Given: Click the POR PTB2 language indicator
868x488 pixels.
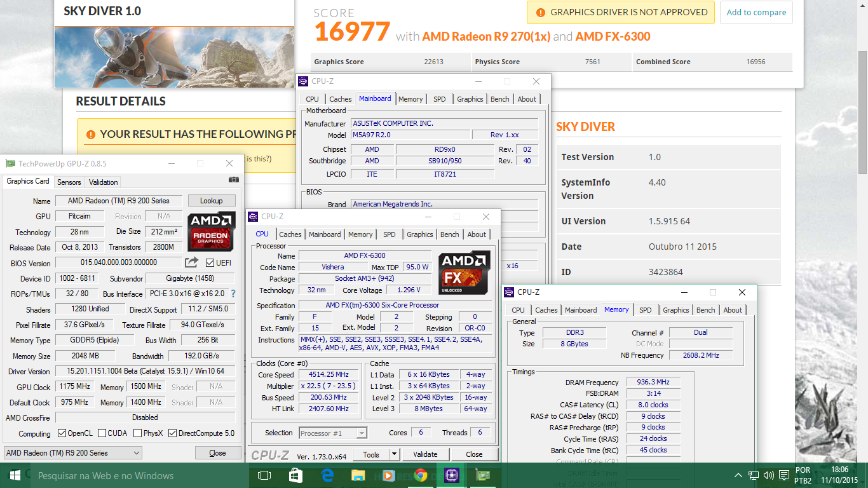Looking at the screenshot, I should 803,475.
